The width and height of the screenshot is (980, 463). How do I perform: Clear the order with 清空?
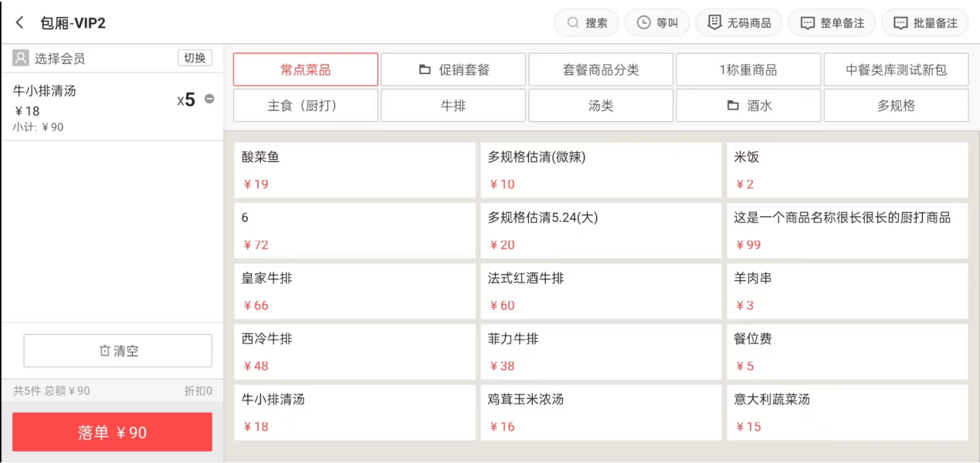(118, 351)
